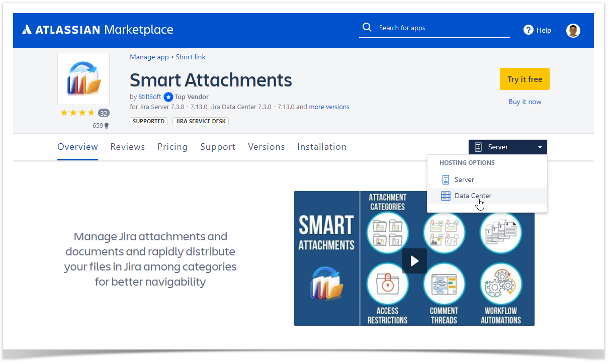The height and width of the screenshot is (364, 611).
Task: Click the Smart Attachments title heading
Action: 211,80
